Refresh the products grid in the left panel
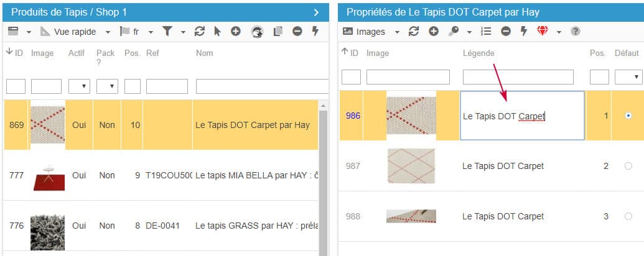 200,31
